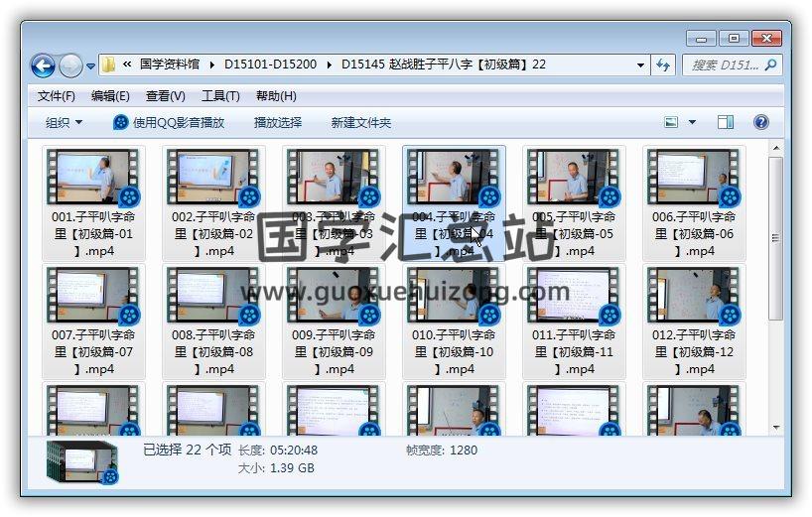This screenshot has width=812, height=517.
Task: Select video thumbnail 012 初级篇-12
Action: point(694,296)
